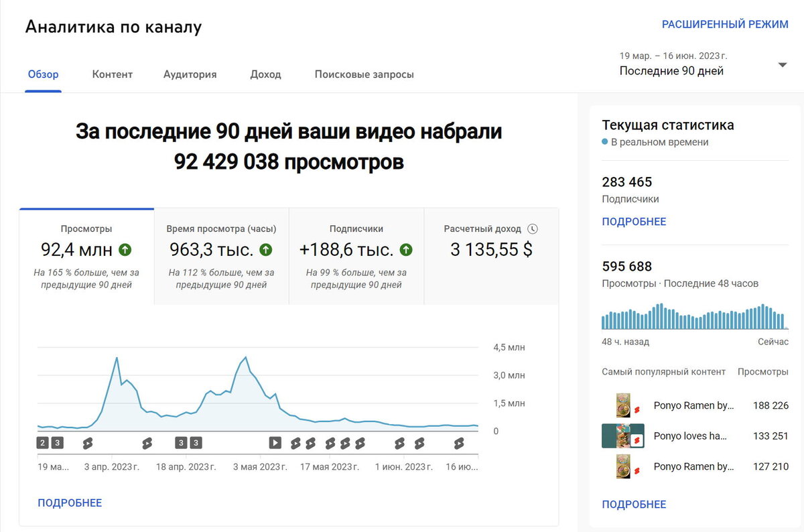
Task: Click the Ponyo Ramen title with 127 210 views
Action: click(x=693, y=466)
